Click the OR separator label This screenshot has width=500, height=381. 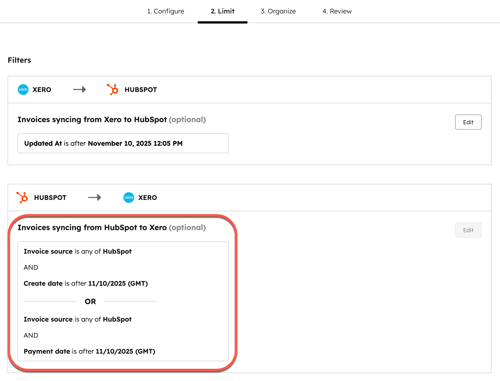point(90,301)
